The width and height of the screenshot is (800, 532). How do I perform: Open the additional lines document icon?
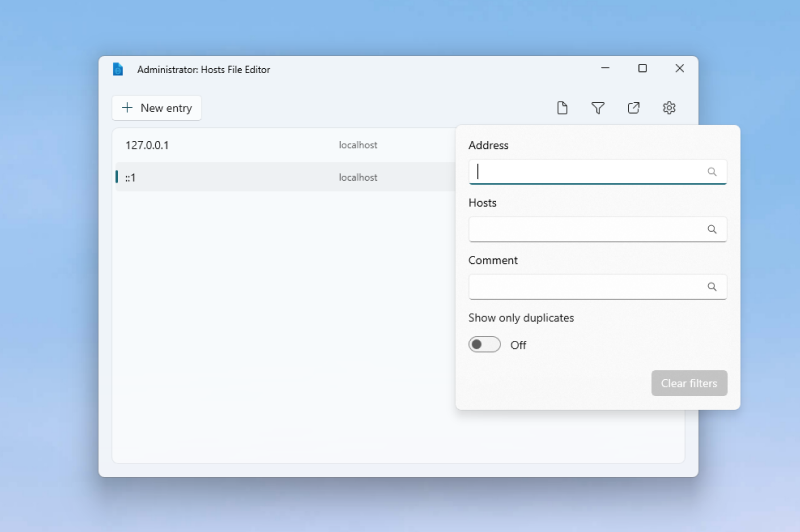pyautogui.click(x=562, y=108)
